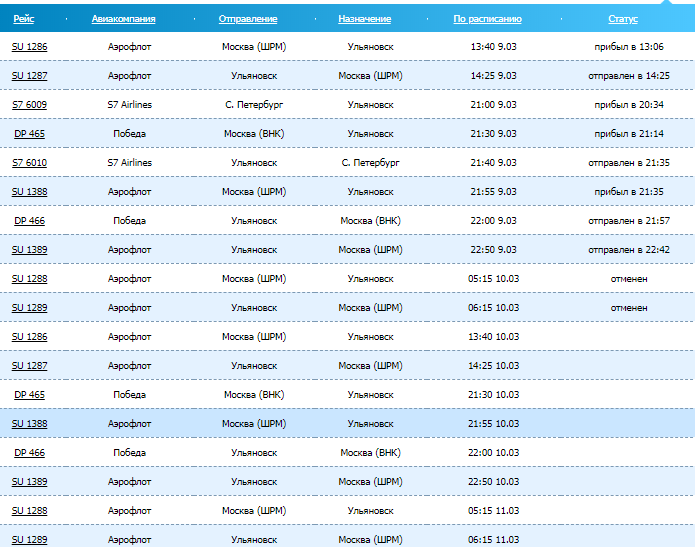Open flight SU 1388 scheduled 21:55 10.03
The height and width of the screenshot is (547, 695).
[29, 424]
